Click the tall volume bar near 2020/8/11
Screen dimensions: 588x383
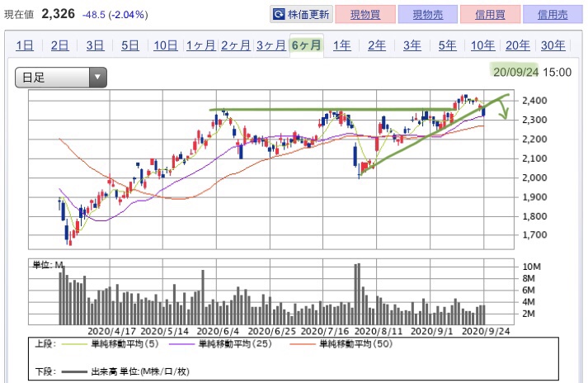(x=357, y=293)
